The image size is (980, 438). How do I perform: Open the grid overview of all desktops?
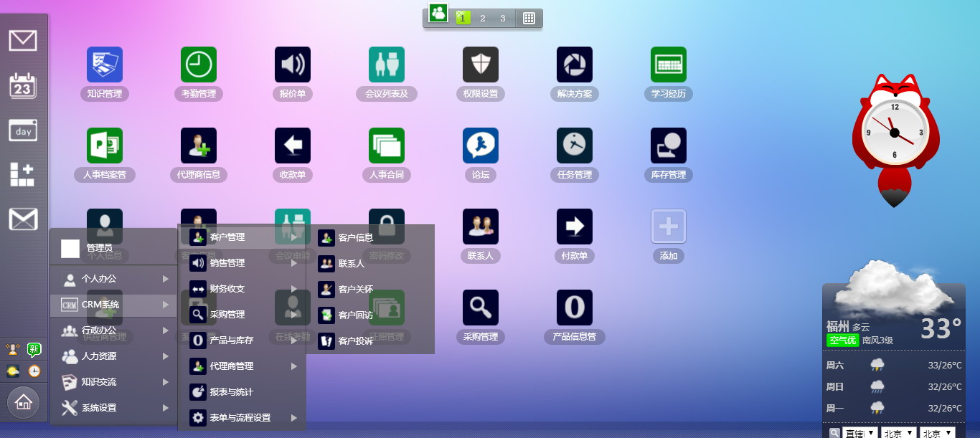(x=529, y=19)
